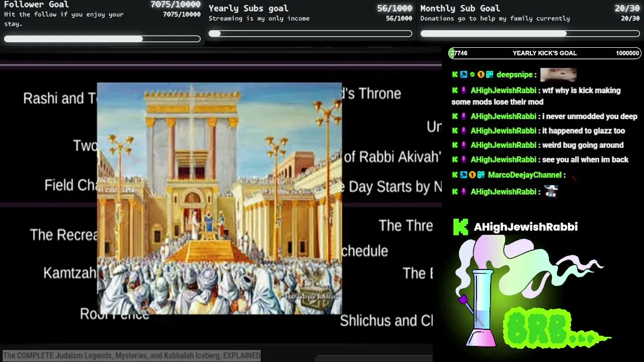644x362 pixels.
Task: Click the emote in AHighJewishRabbi's last chat message
Action: [x=551, y=191]
